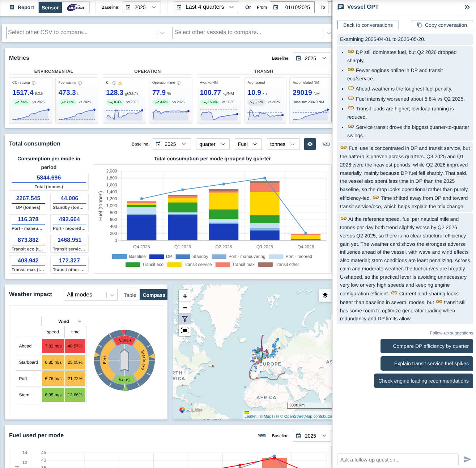Zoom in on the map
The height and width of the screenshot is (468, 476).
[185, 296]
